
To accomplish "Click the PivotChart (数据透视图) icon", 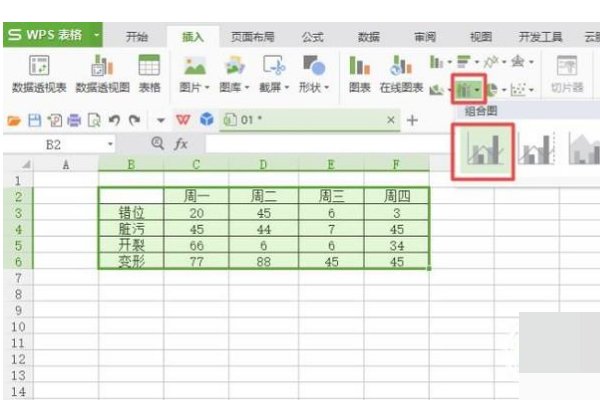I will point(102,65).
